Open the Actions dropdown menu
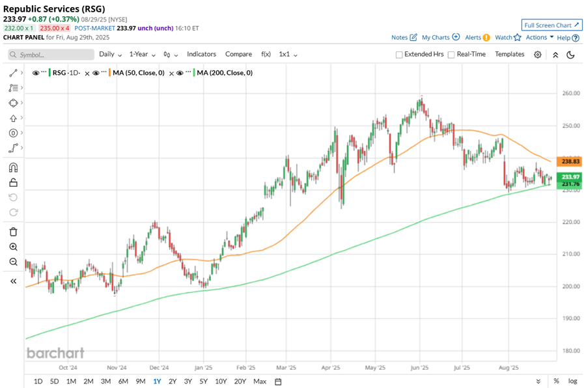The image size is (588, 388). pyautogui.click(x=540, y=37)
